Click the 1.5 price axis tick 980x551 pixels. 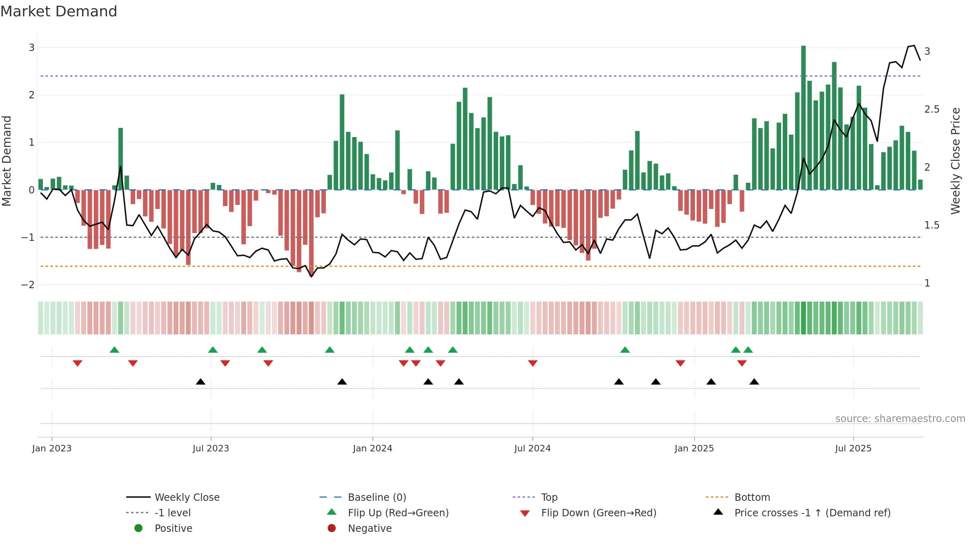tap(932, 225)
